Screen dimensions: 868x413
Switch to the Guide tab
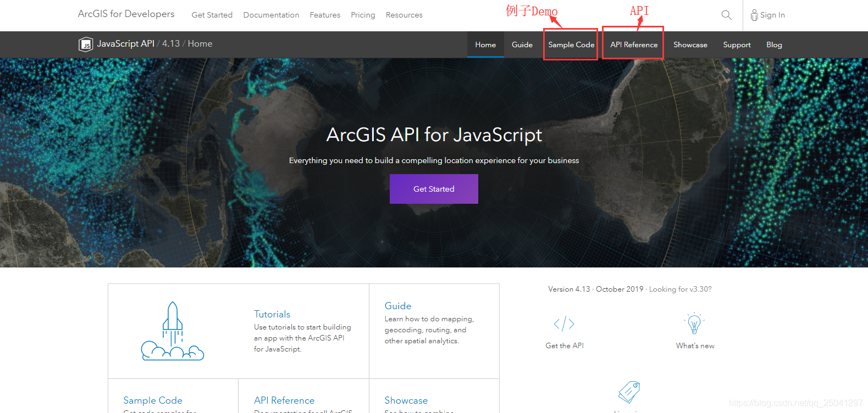pyautogui.click(x=522, y=44)
